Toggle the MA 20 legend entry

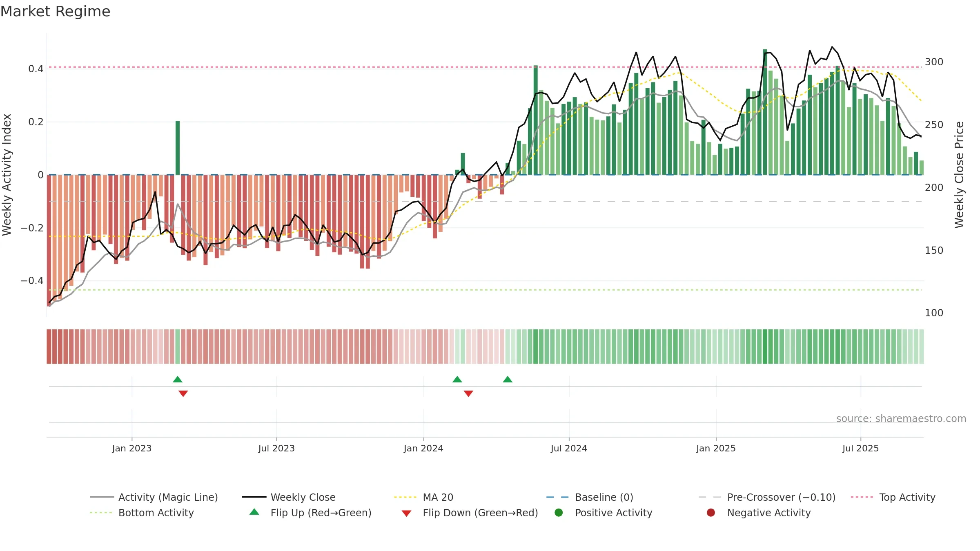pos(423,497)
